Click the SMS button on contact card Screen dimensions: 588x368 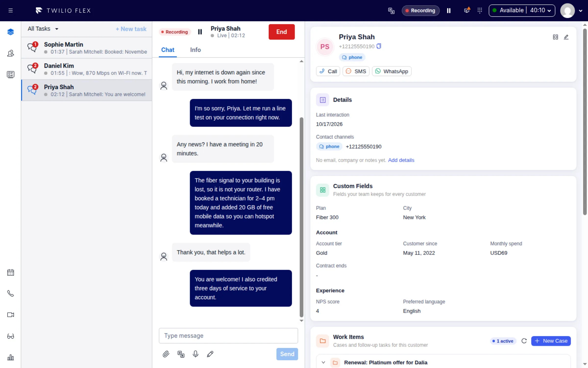point(356,71)
